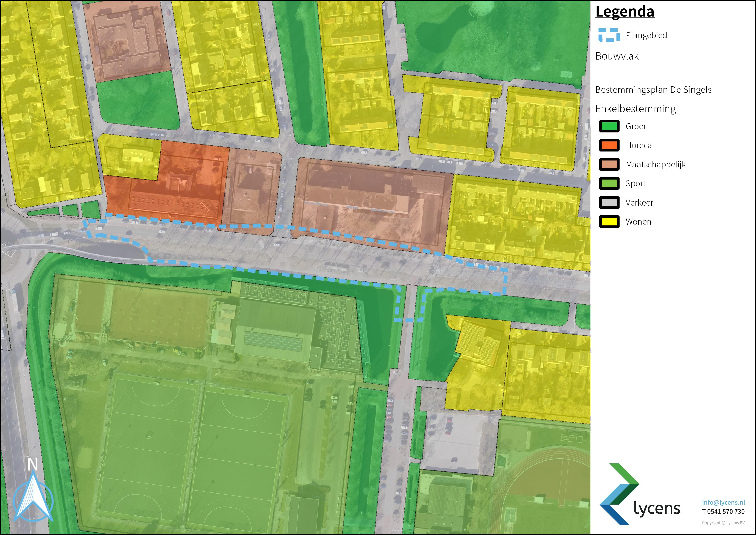Click the Horeca orange legend swatch
The width and height of the screenshot is (756, 535).
[609, 145]
